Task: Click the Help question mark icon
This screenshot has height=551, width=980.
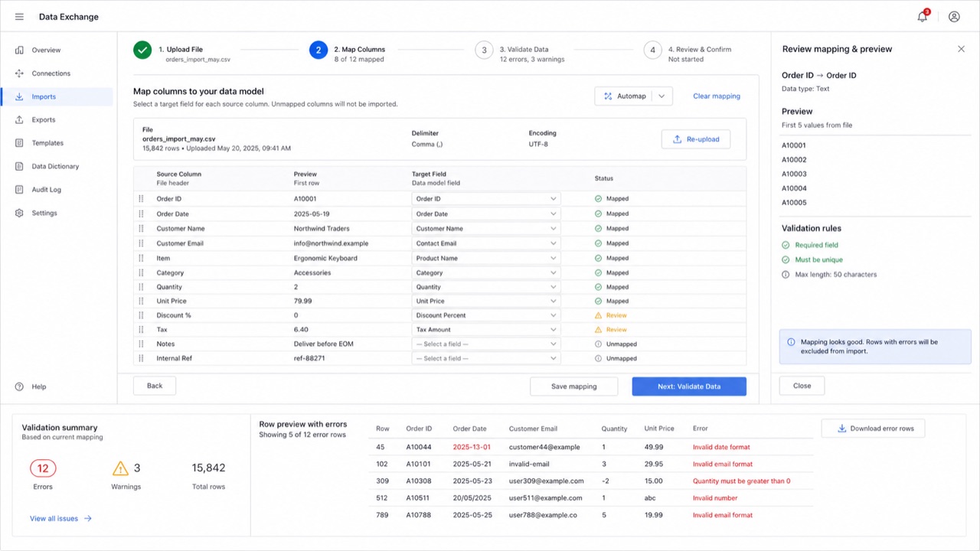Action: tap(19, 387)
